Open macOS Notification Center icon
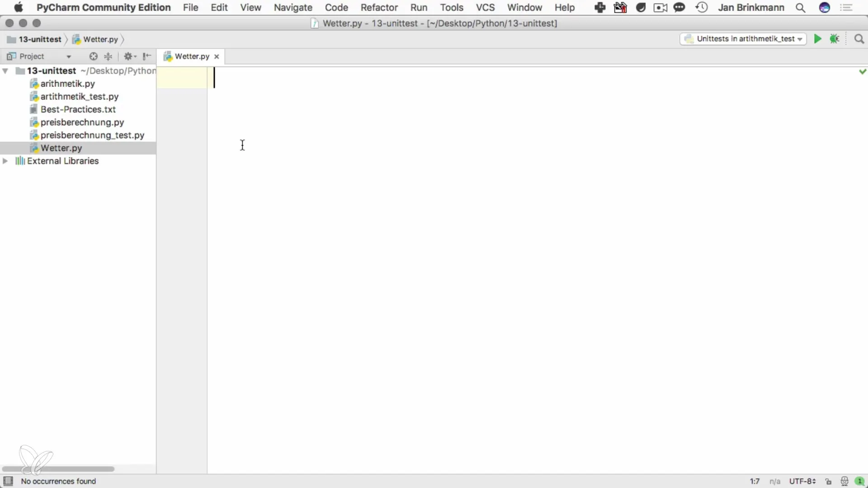The width and height of the screenshot is (868, 488). (846, 8)
